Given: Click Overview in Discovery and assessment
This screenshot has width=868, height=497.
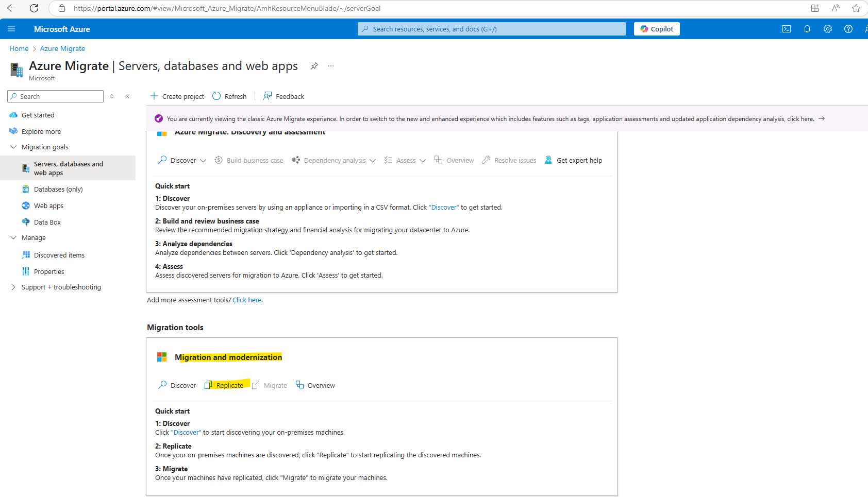Looking at the screenshot, I should [454, 160].
